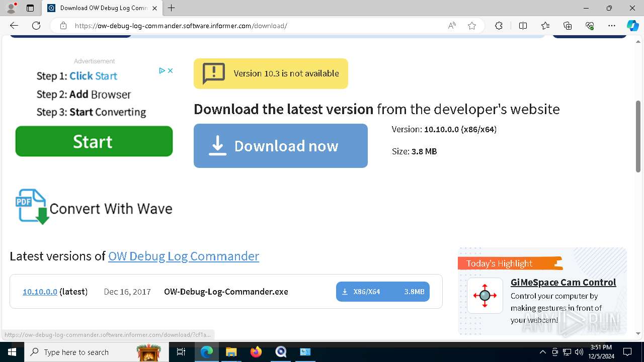Open the tab actions menu icon
This screenshot has width=644, height=362.
tap(30, 8)
